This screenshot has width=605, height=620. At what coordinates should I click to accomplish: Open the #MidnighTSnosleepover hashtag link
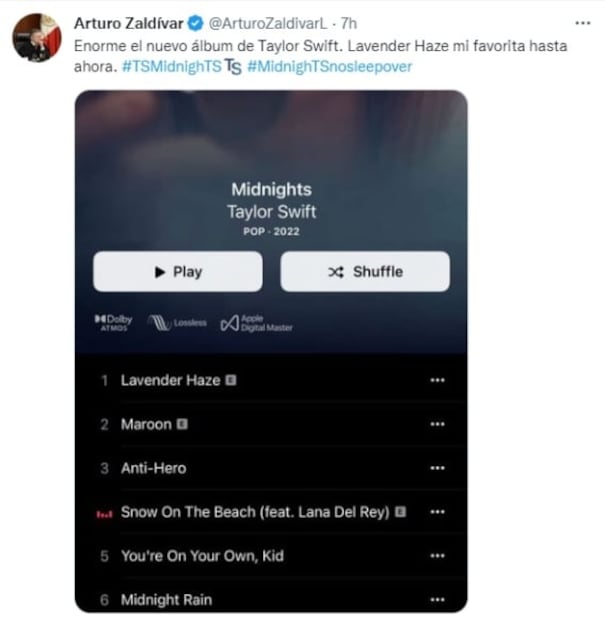click(314, 66)
